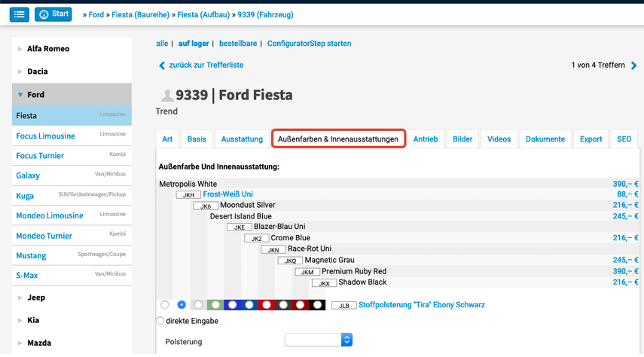Screen dimensions: 644x357
Task: Click the back chevron before zurück zur Trefferliste
Action: 161,66
